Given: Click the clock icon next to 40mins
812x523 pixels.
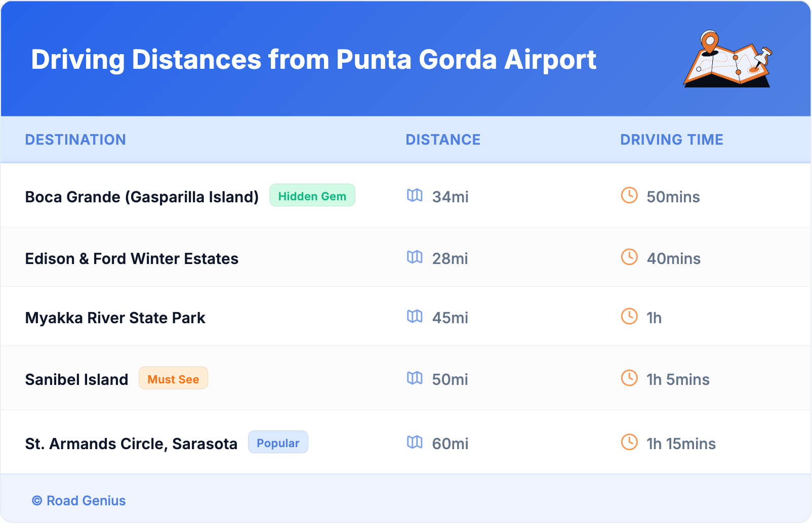Looking at the screenshot, I should [629, 258].
